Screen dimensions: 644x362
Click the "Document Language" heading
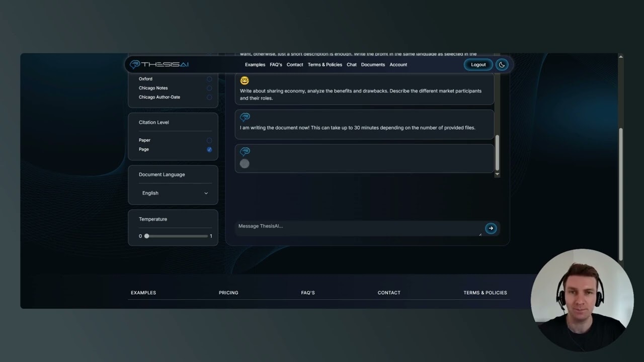coord(162,174)
